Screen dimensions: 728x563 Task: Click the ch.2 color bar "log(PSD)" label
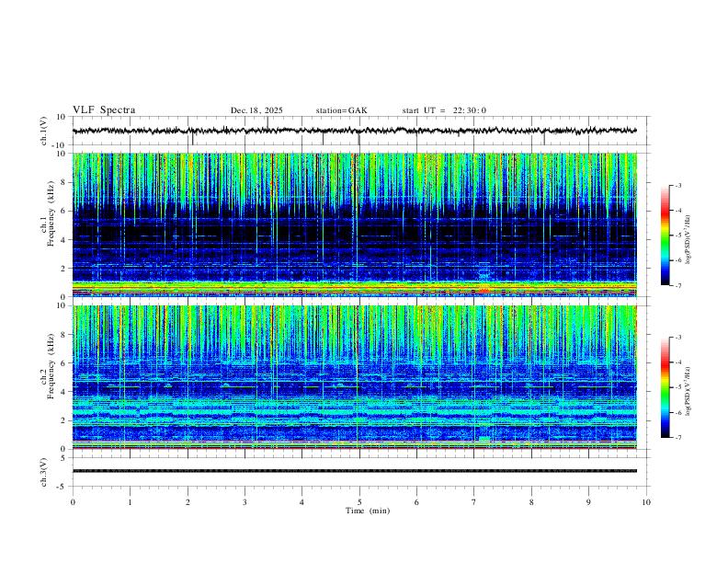688,391
